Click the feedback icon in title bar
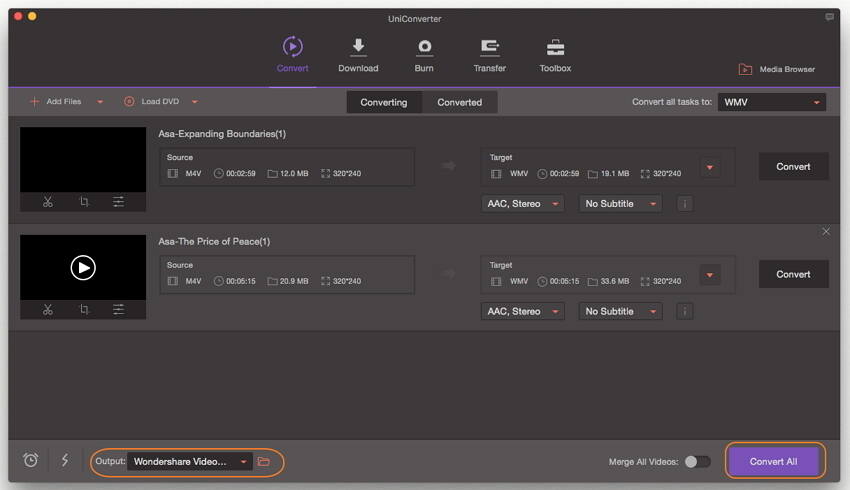Image resolution: width=850 pixels, height=490 pixels. click(x=829, y=17)
